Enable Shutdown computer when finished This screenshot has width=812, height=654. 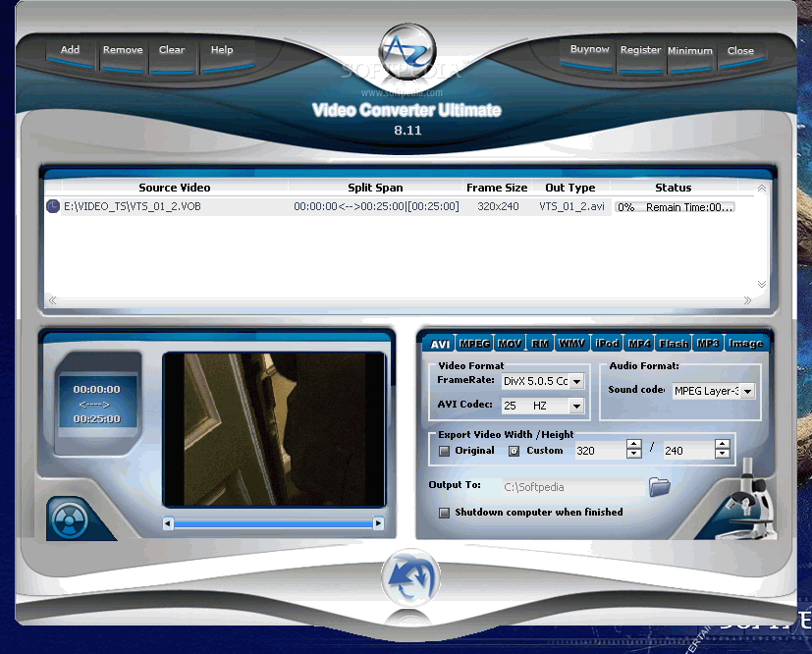(444, 513)
